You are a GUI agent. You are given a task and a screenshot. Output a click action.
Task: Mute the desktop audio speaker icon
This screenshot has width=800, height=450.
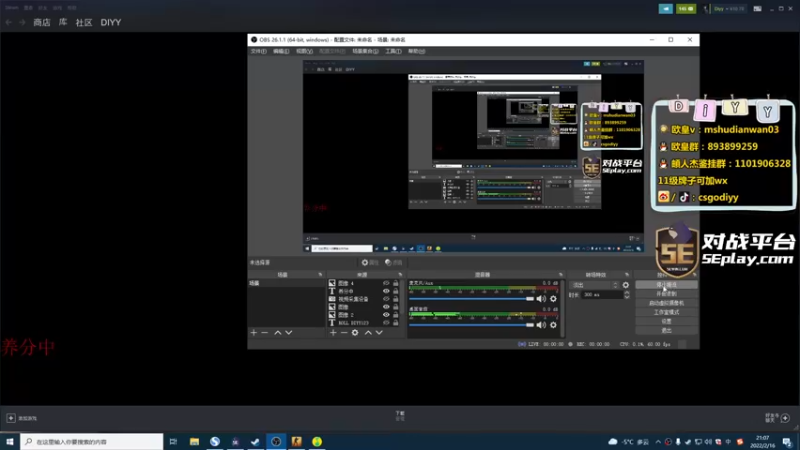pos(541,325)
